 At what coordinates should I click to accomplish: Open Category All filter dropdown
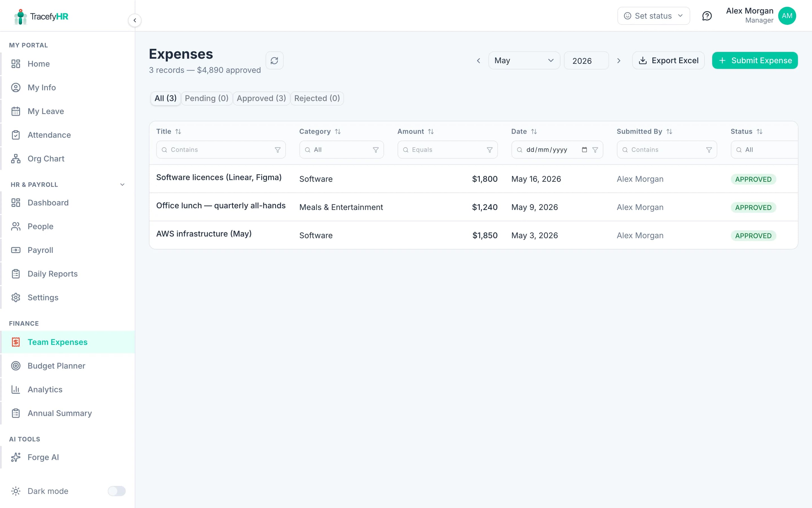tap(341, 150)
